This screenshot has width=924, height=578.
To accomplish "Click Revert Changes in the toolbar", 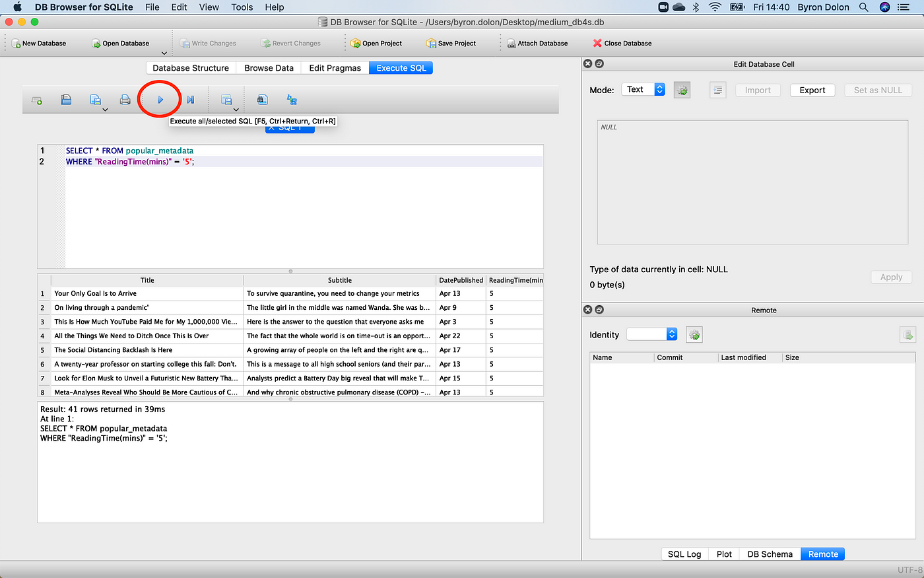I will pos(291,44).
